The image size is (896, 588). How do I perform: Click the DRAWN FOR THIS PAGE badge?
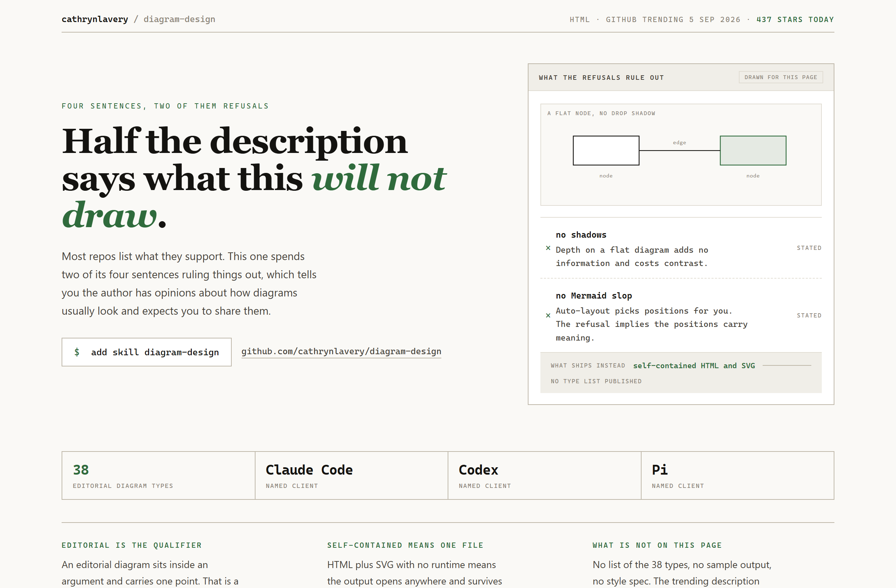781,77
